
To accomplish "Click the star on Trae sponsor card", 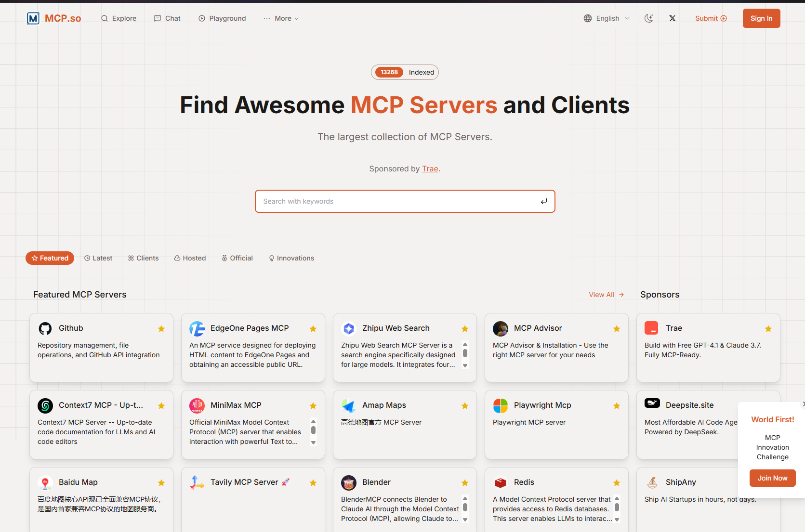I will (768, 329).
